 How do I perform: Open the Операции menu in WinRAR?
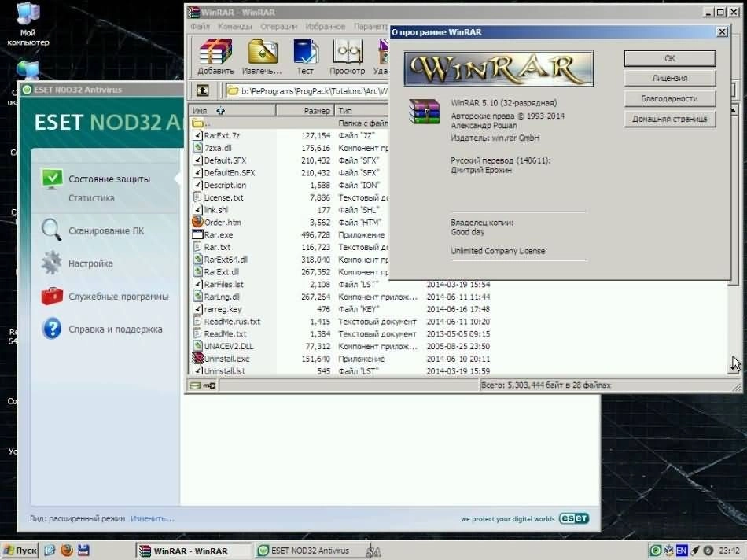(278, 26)
